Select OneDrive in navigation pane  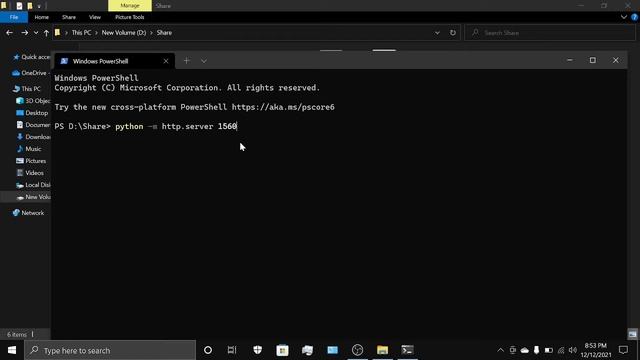click(x=30, y=73)
